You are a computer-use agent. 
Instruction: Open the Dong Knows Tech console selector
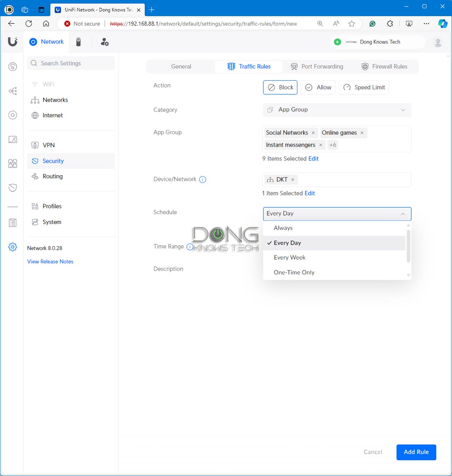(378, 42)
